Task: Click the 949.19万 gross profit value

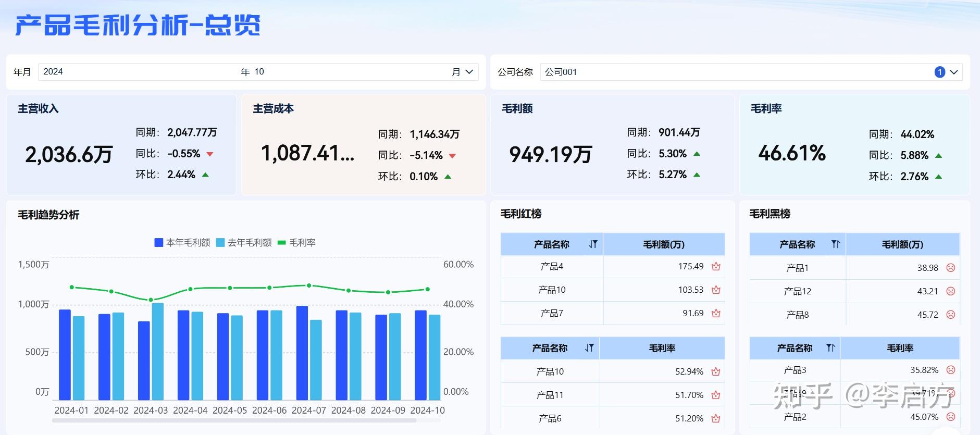Action: pos(550,154)
